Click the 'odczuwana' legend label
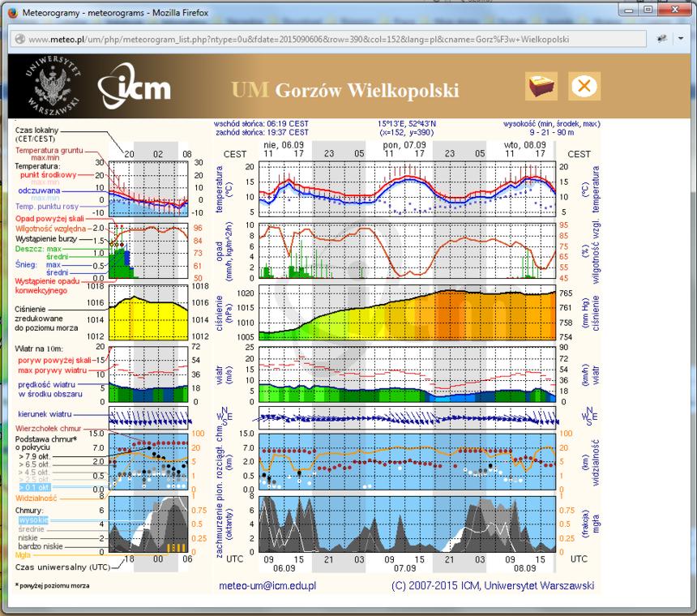 [39, 190]
